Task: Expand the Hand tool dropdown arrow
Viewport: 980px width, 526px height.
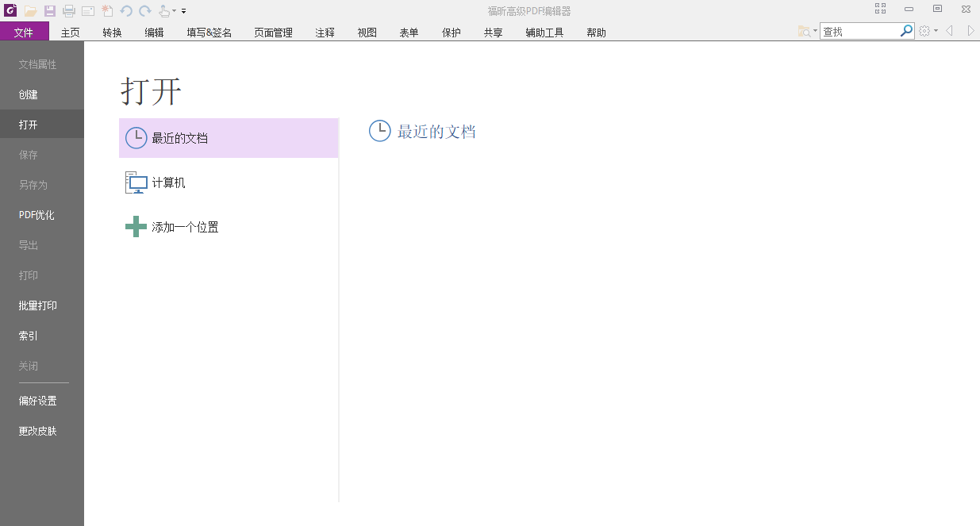Action: (x=175, y=11)
